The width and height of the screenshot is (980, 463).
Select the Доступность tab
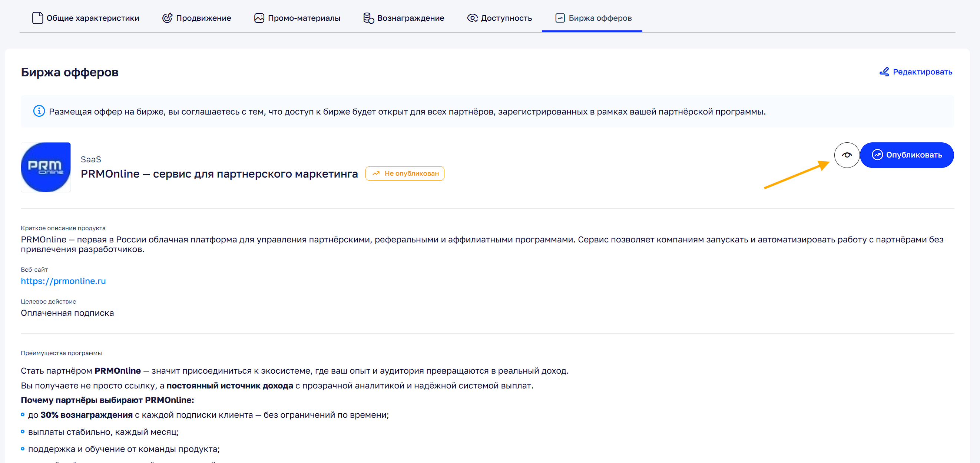point(506,18)
